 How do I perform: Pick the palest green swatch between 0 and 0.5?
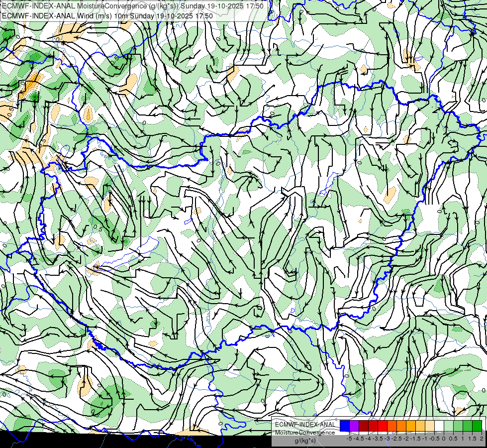(x=449, y=426)
